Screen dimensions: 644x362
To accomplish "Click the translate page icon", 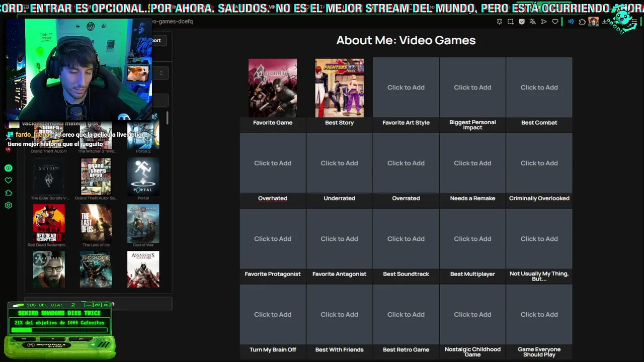I will click(533, 22).
